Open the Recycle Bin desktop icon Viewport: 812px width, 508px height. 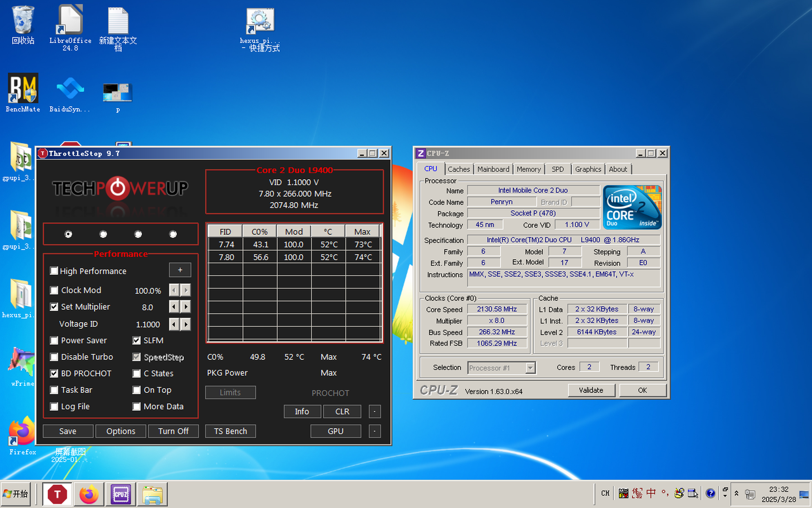coord(23,24)
